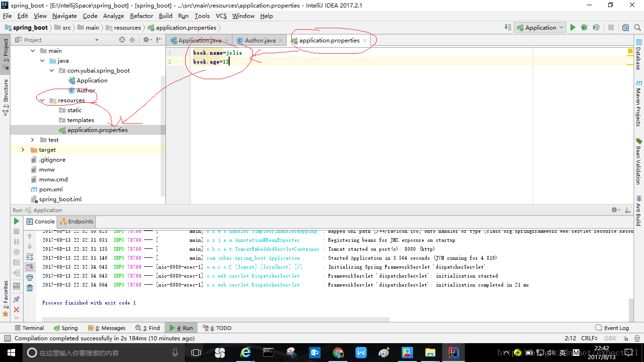The image size is (644, 362).
Task: Open the Spring tool window
Action: point(66,328)
